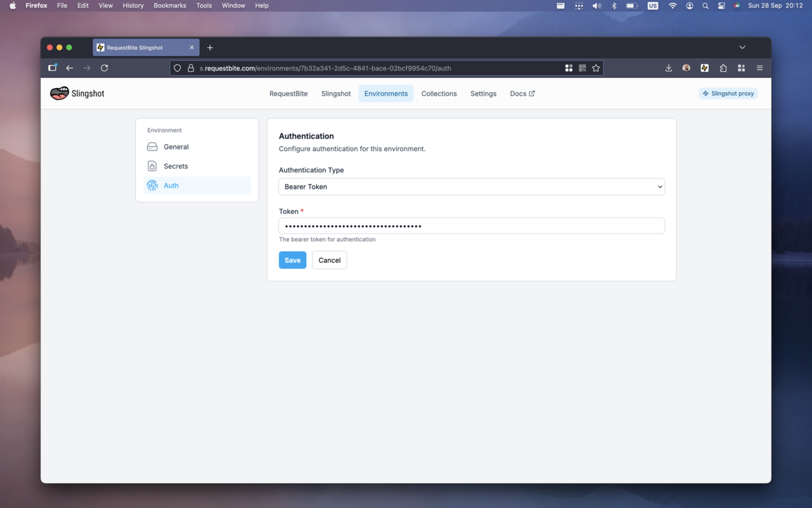Reload the page with the refresh icon
Screen dimensions: 812x508
[104, 68]
